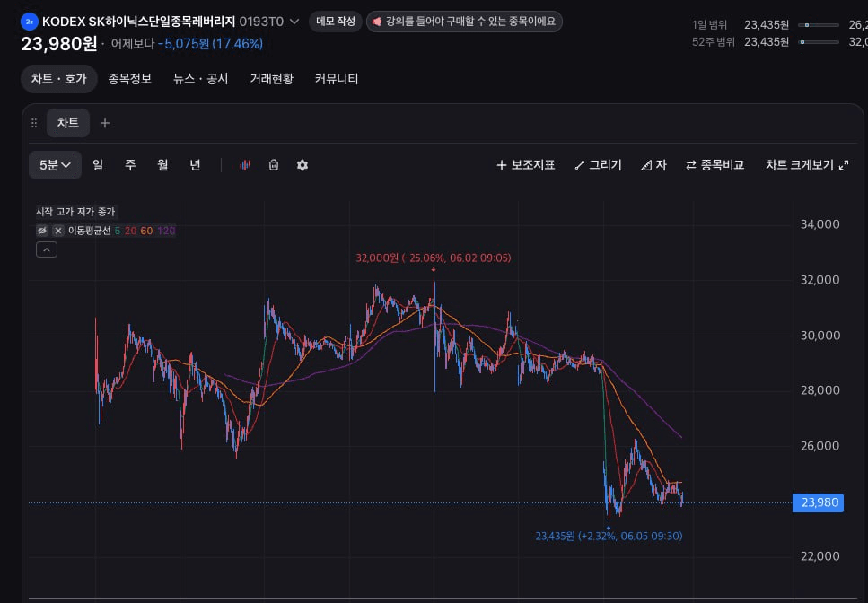Image resolution: width=868 pixels, height=603 pixels.
Task: Select the moving average period 120
Action: 166,231
